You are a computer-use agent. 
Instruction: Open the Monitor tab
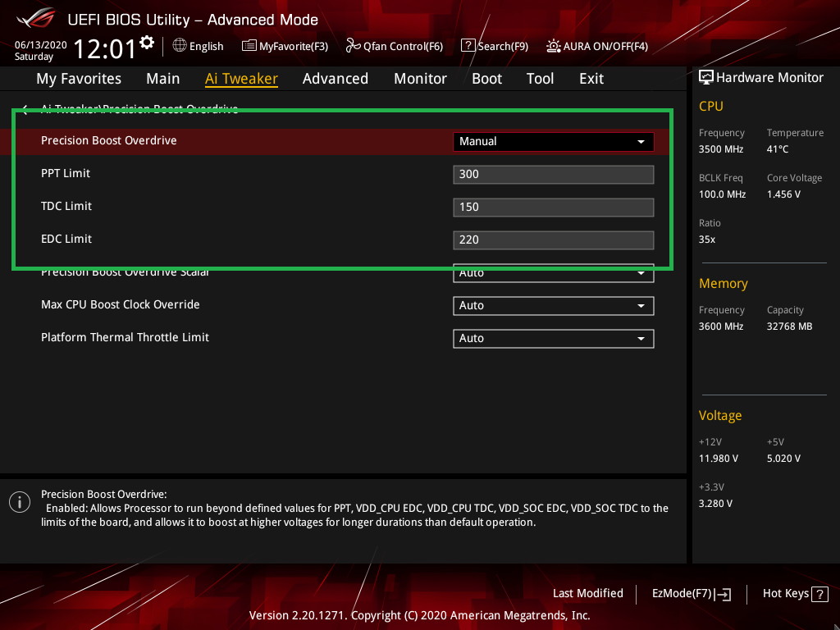tap(420, 79)
